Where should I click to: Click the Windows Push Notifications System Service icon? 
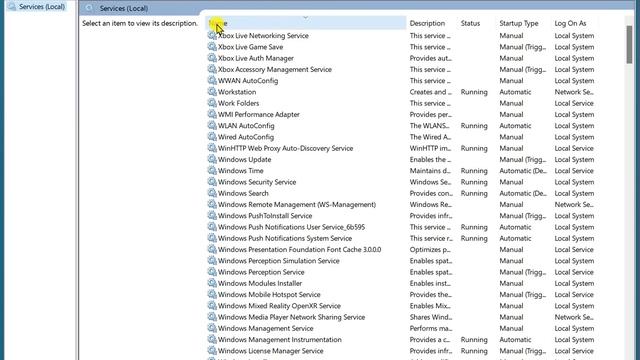coord(212,238)
